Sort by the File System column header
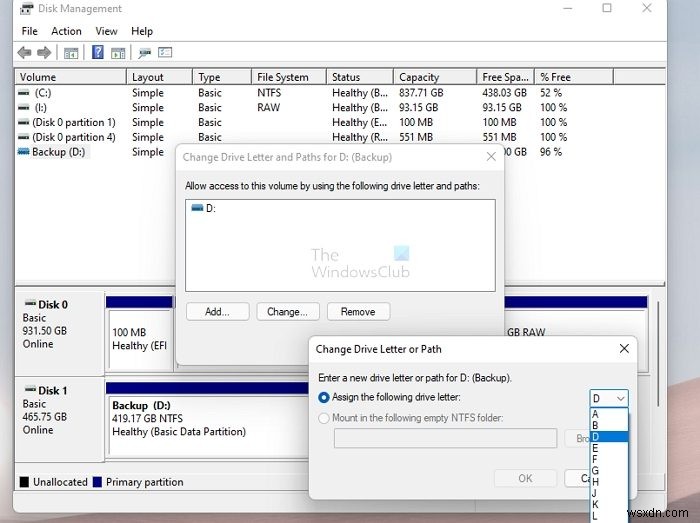Viewport: 700px width, 523px height. pos(289,77)
